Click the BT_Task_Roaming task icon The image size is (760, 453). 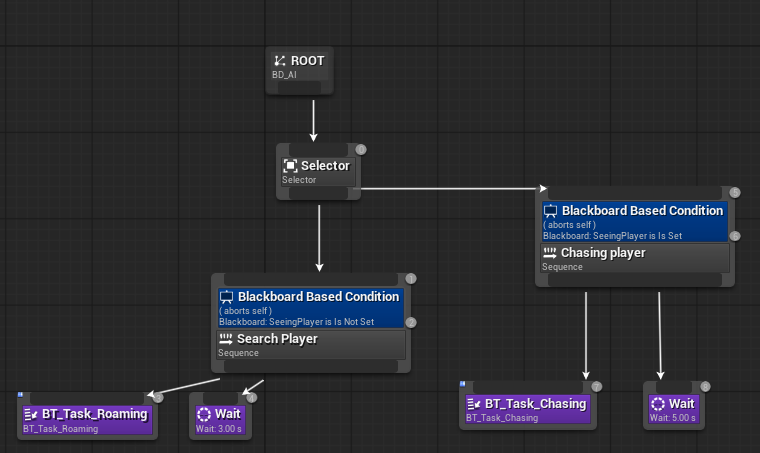tap(31, 414)
